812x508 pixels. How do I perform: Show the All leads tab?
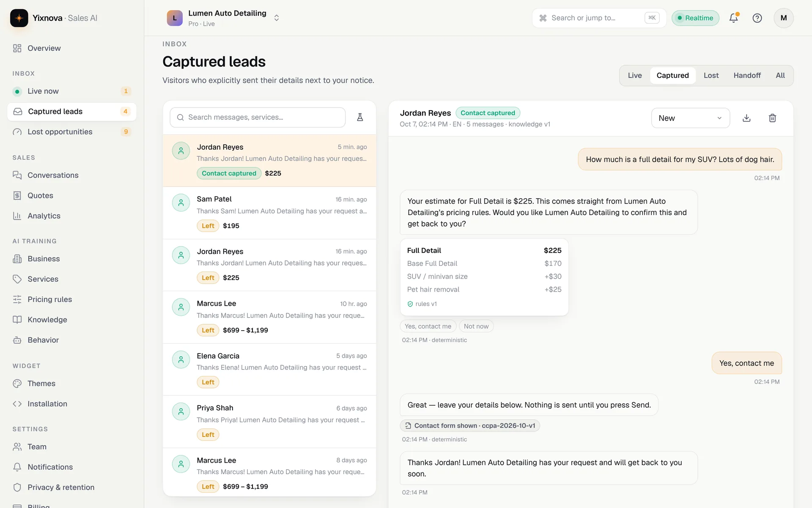pos(780,75)
